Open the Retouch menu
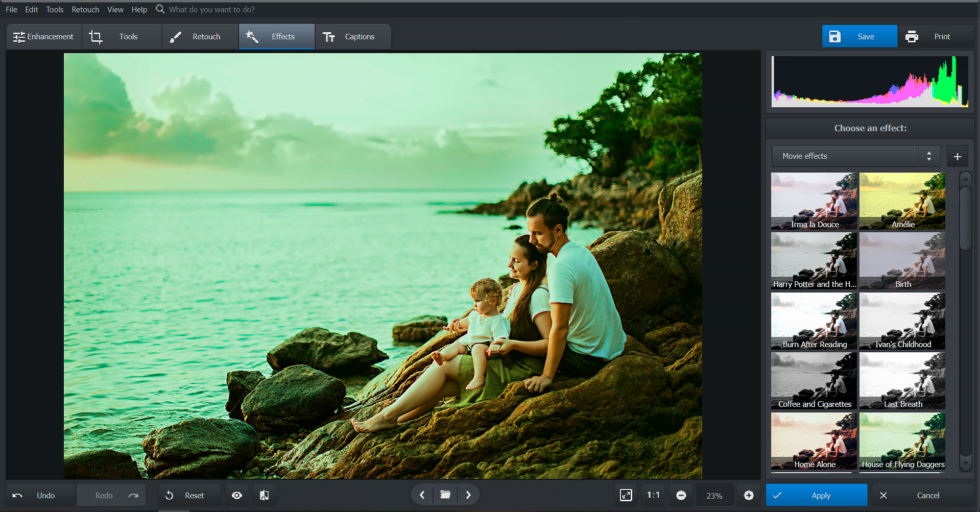 pos(85,9)
